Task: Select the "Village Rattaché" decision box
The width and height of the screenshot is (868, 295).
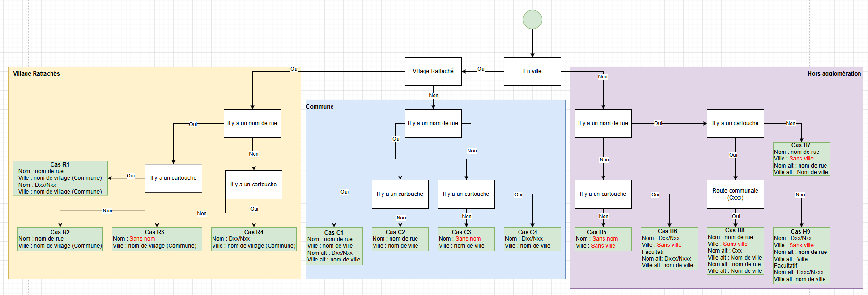Action: click(x=433, y=71)
